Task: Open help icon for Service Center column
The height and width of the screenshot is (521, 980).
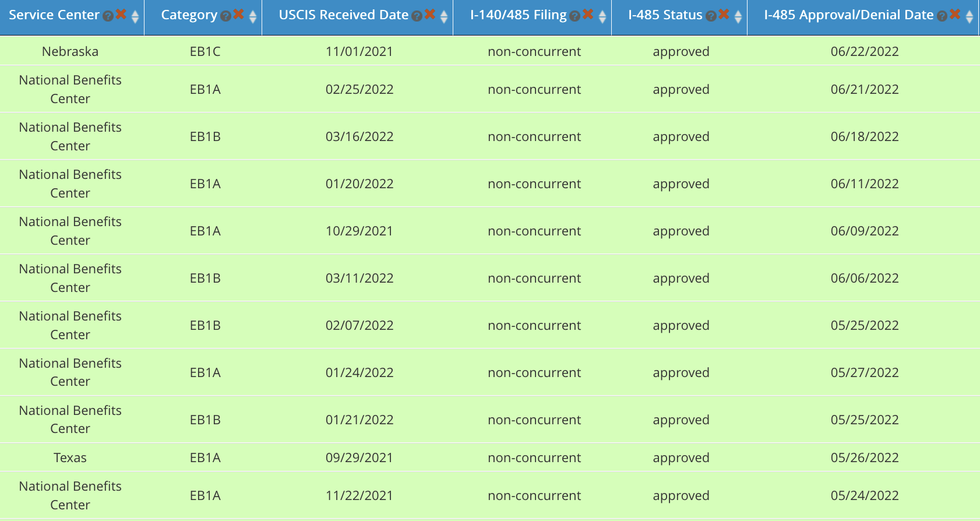Action: 108,16
